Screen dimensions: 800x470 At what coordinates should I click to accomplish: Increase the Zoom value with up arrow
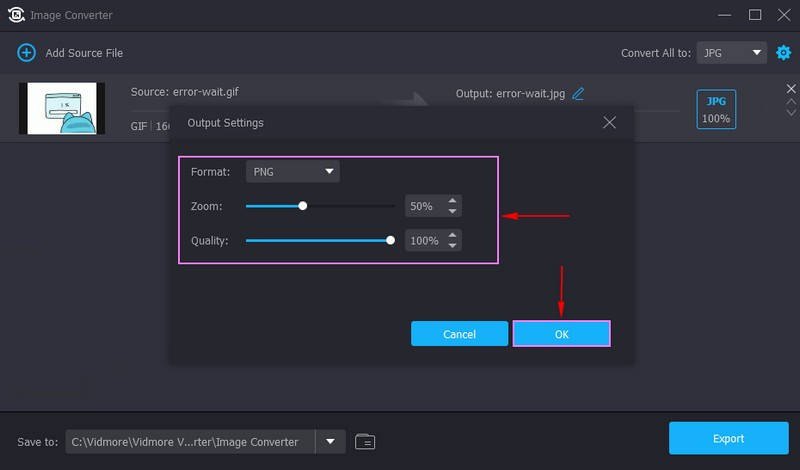(453, 201)
